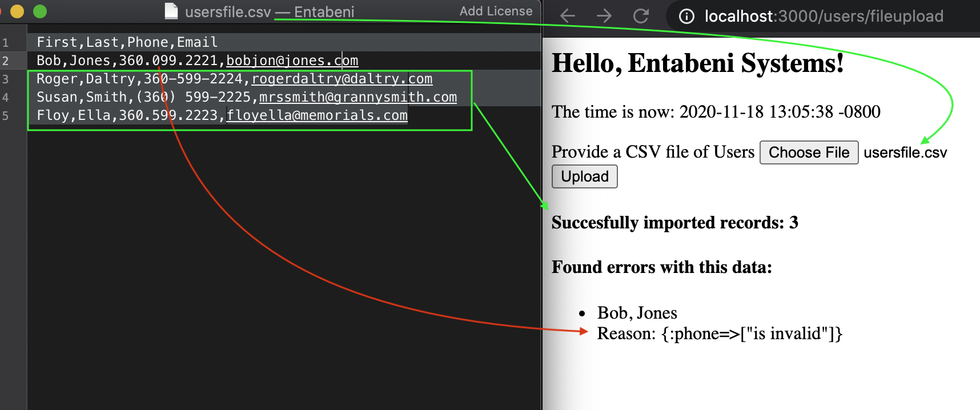Viewport: 980px width, 410px height.
Task: Click the green zoom button of the editor
Action: (x=40, y=11)
